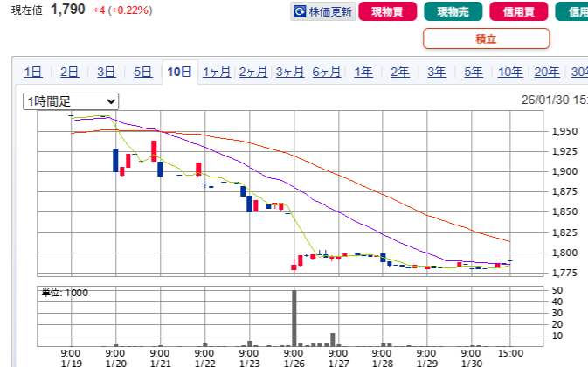Select the 3日 period tab
This screenshot has width=588, height=367.
pos(107,73)
